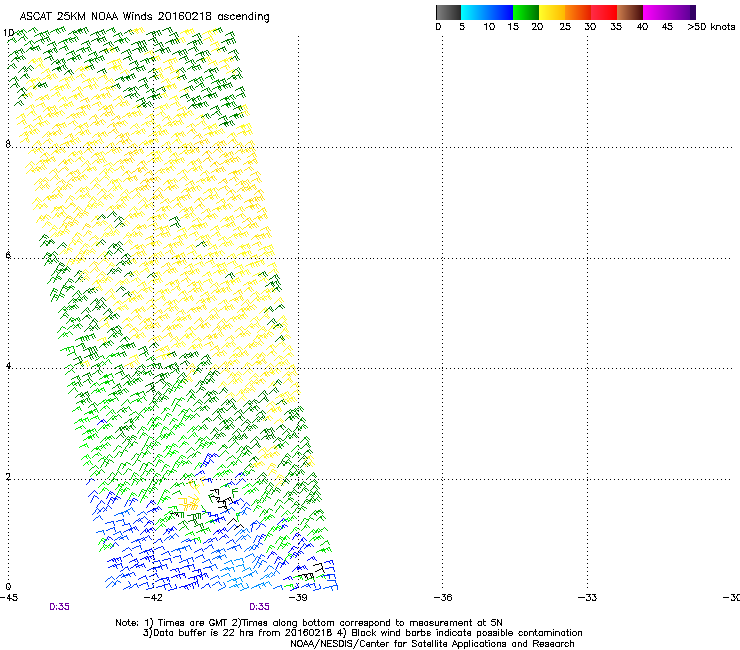740x650 pixels.
Task: Select the longitude '-33' axis label
Action: point(587,598)
